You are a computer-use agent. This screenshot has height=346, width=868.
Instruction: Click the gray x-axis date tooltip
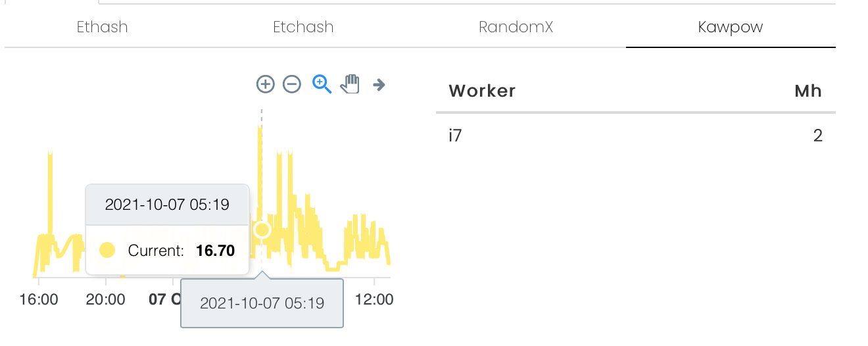[262, 303]
